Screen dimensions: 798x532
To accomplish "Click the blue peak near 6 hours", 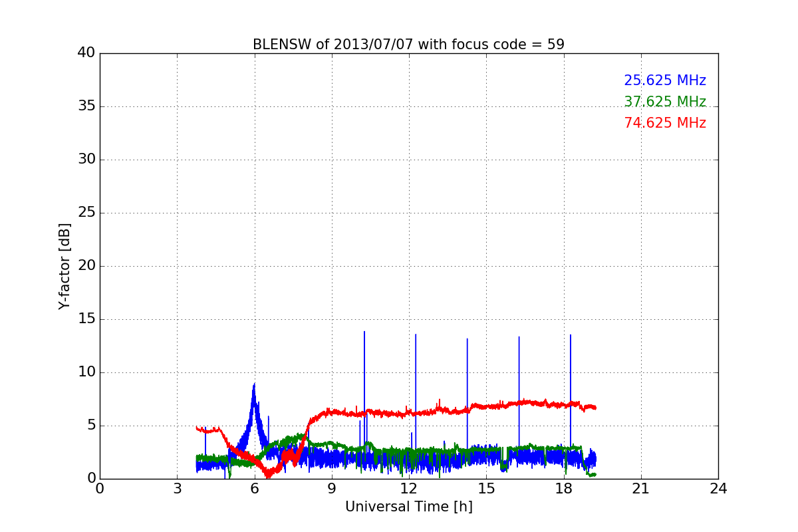I will pos(253,386).
